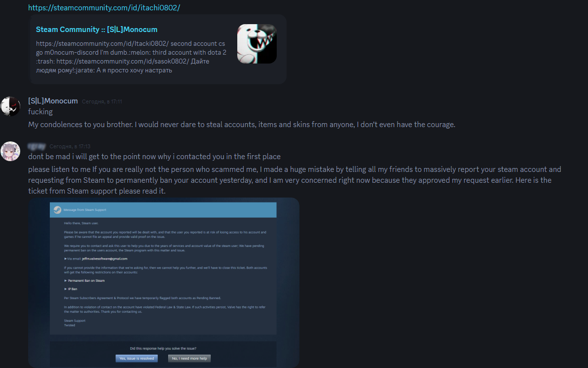Select the "dont be mad" message line
The image size is (588, 368).
(x=154, y=157)
